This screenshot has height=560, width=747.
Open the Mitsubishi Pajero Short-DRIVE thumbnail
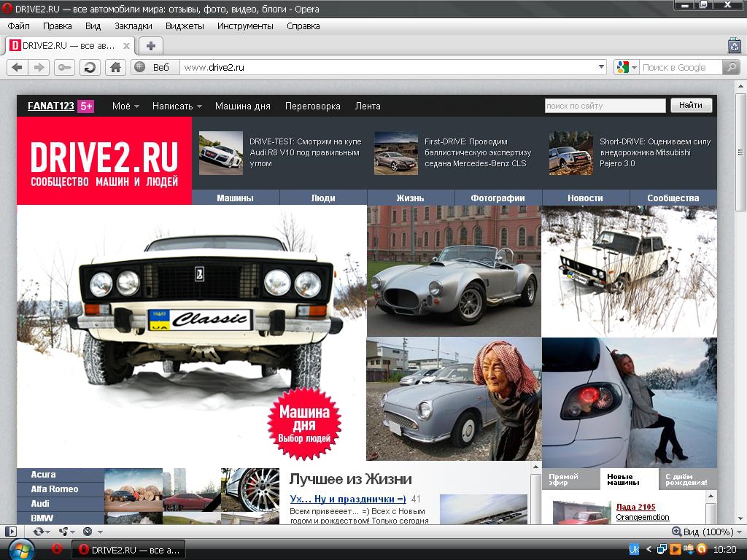coord(570,153)
